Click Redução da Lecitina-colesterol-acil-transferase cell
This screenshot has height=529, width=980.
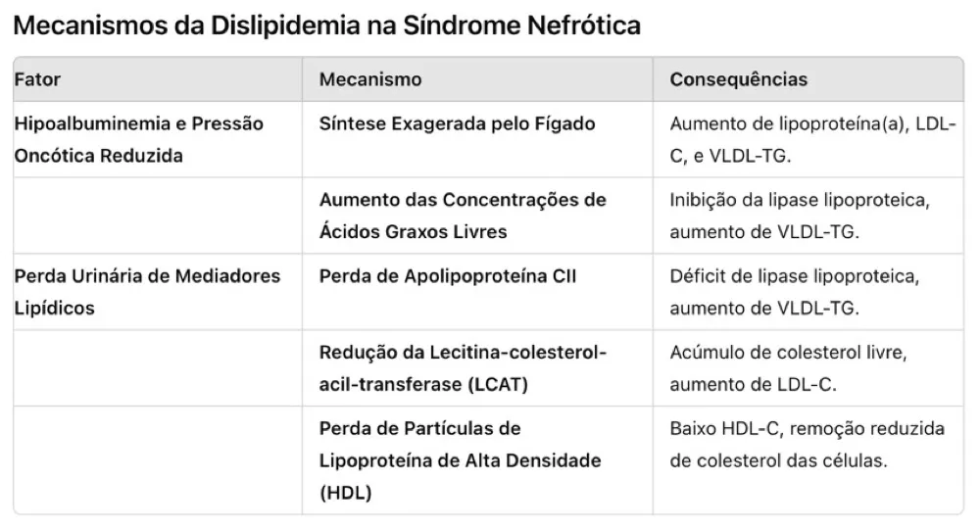pyautogui.click(x=463, y=367)
